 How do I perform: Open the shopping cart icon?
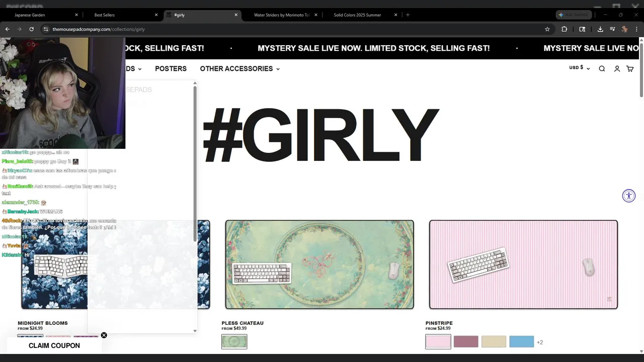coord(630,69)
